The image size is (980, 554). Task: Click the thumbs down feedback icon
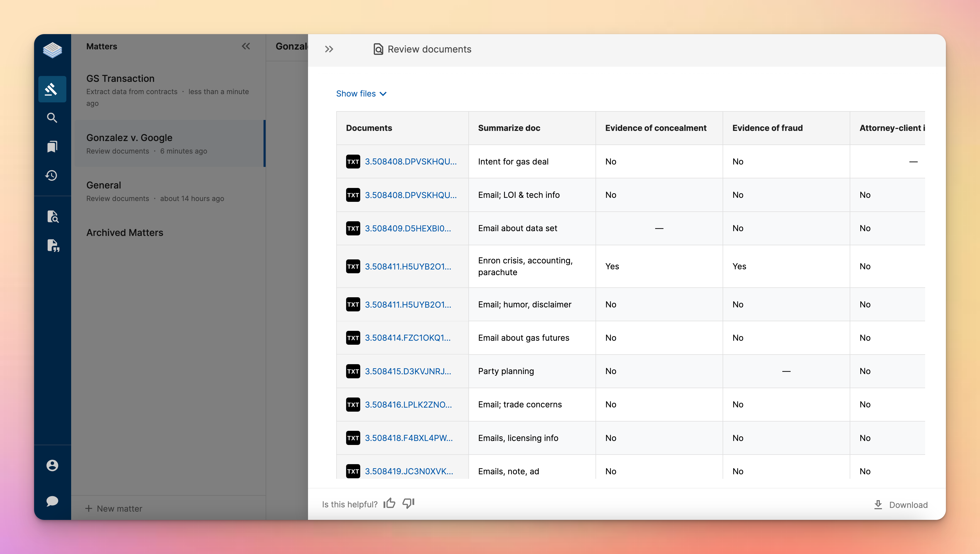click(x=408, y=503)
